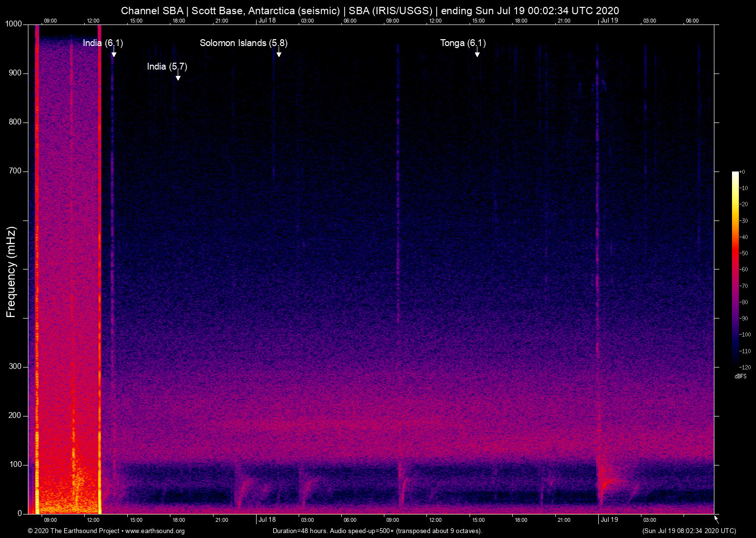The height and width of the screenshot is (538, 756).
Task: Select the Solomon Islands (5.8) arrow marker
Action: [279, 53]
